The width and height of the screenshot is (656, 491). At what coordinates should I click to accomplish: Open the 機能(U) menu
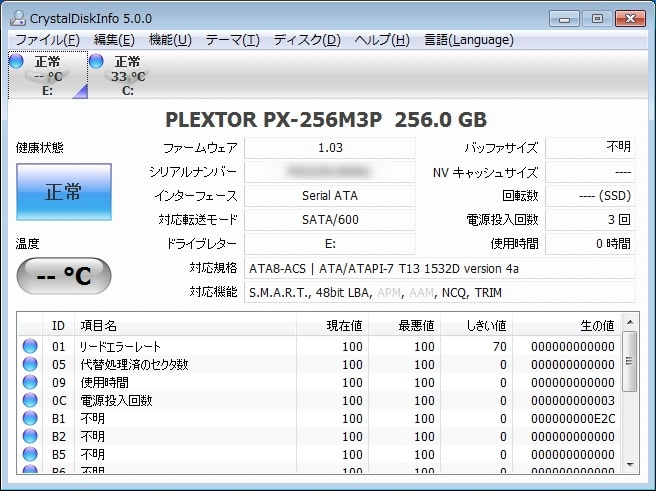point(170,40)
